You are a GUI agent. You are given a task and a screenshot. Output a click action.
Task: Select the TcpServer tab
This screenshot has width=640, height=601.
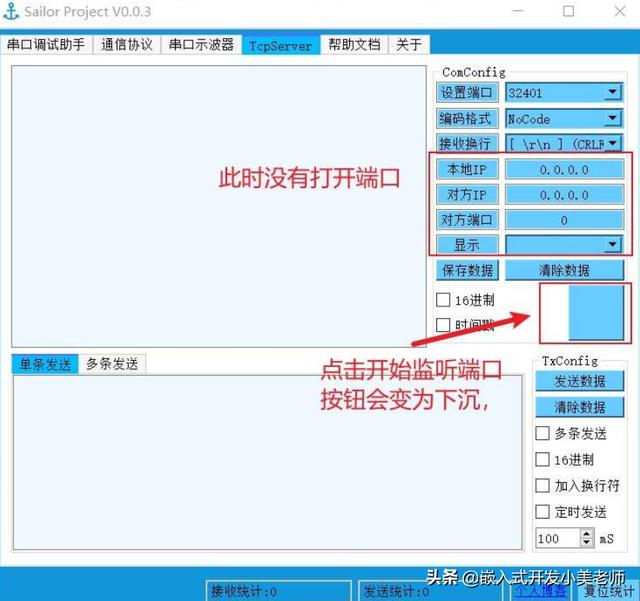[281, 45]
